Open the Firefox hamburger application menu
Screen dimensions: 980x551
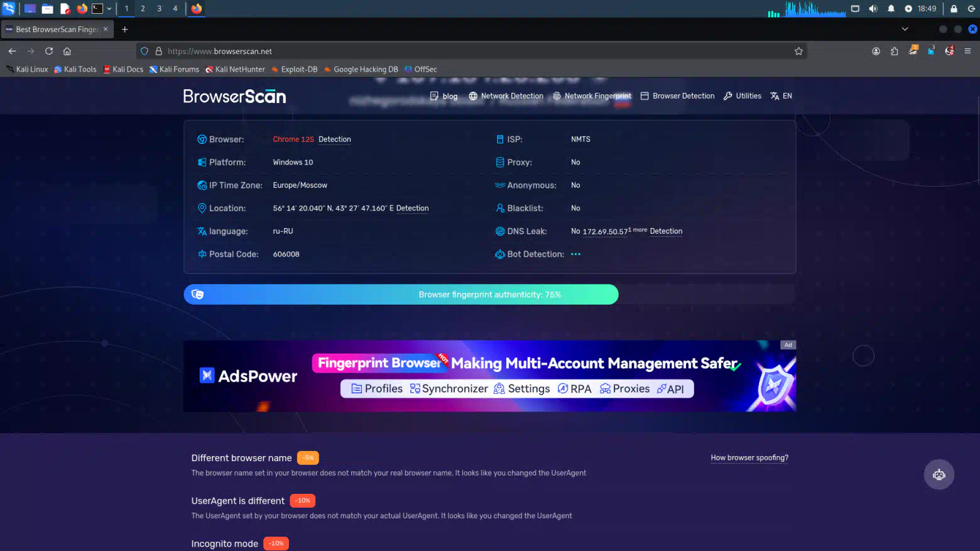[967, 51]
